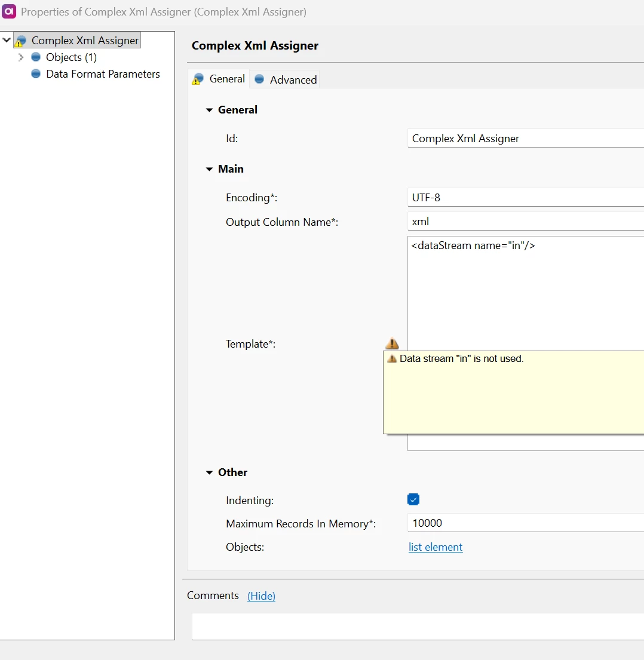Click the 'Data stream "in" is not used.' message

pos(461,358)
